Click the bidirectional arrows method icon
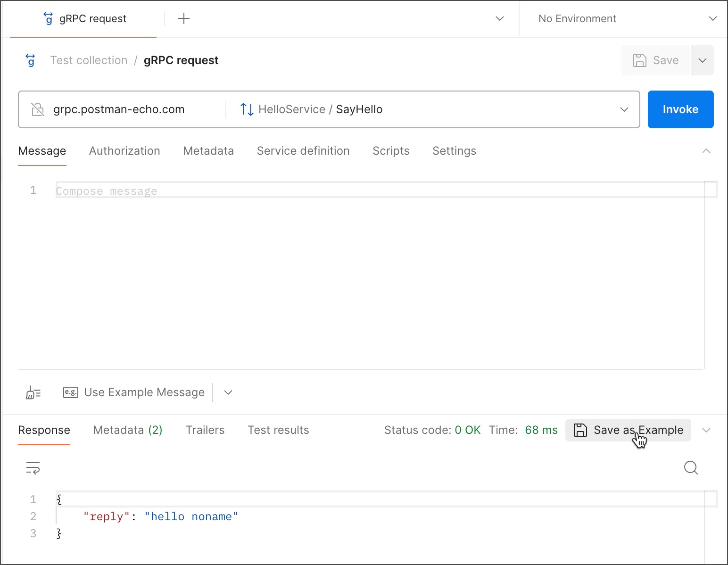 pos(247,109)
